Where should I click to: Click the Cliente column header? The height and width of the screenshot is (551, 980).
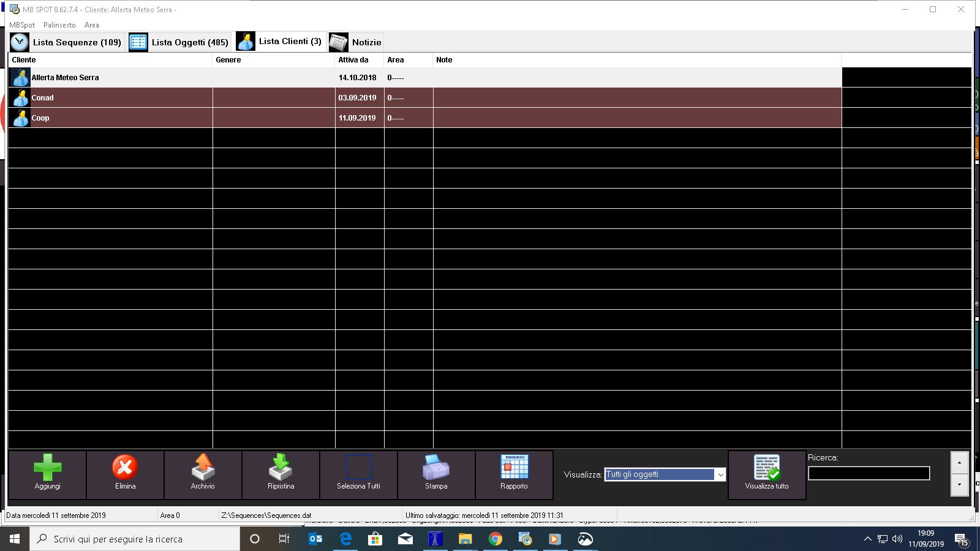(x=110, y=60)
